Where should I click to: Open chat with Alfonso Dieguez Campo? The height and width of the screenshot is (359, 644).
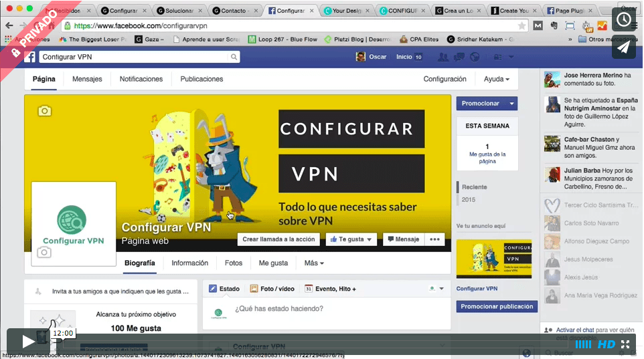coord(590,241)
